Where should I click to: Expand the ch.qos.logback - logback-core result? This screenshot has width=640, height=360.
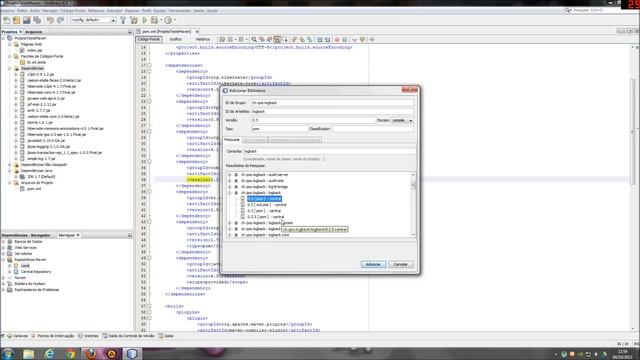[x=230, y=235]
